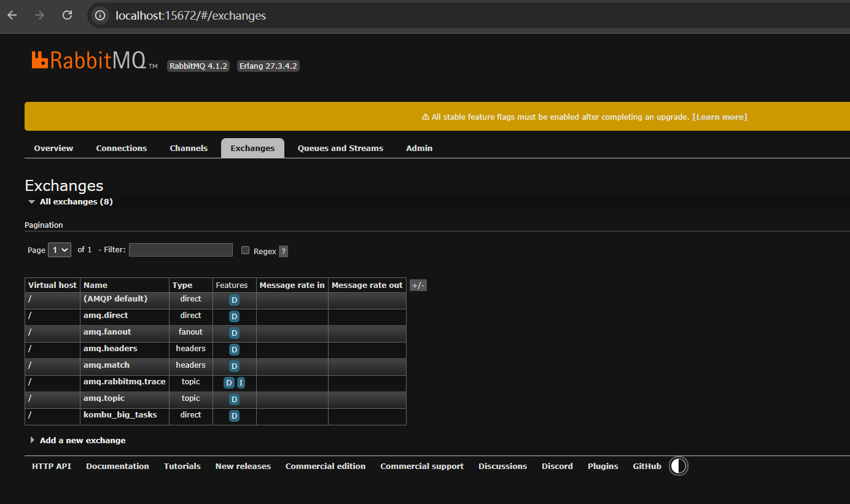Open the amq.headers exchange
Viewport: 850px width, 504px height.
(x=111, y=349)
